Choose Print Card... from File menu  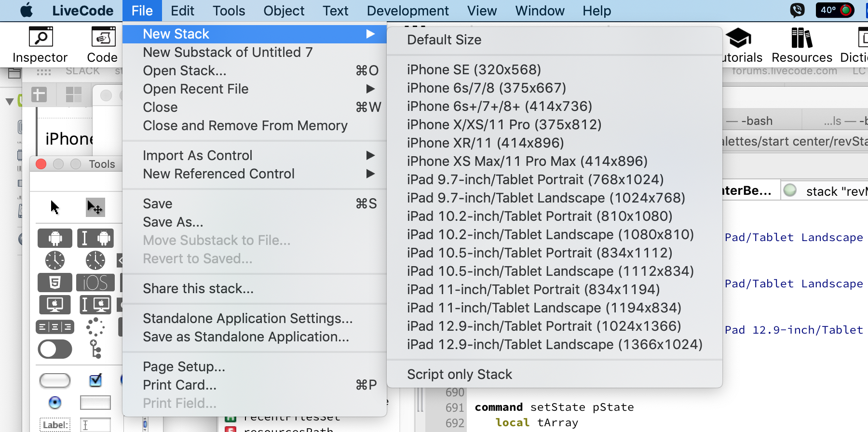255,385
